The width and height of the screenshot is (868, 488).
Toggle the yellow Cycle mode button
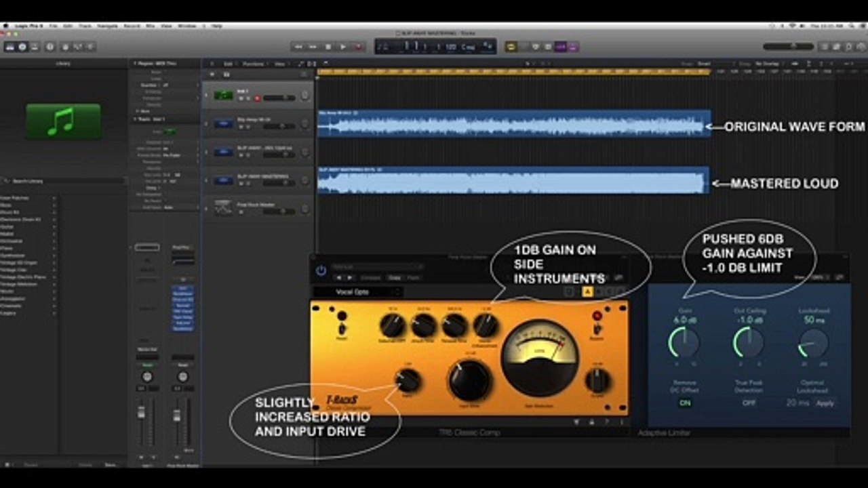(511, 47)
